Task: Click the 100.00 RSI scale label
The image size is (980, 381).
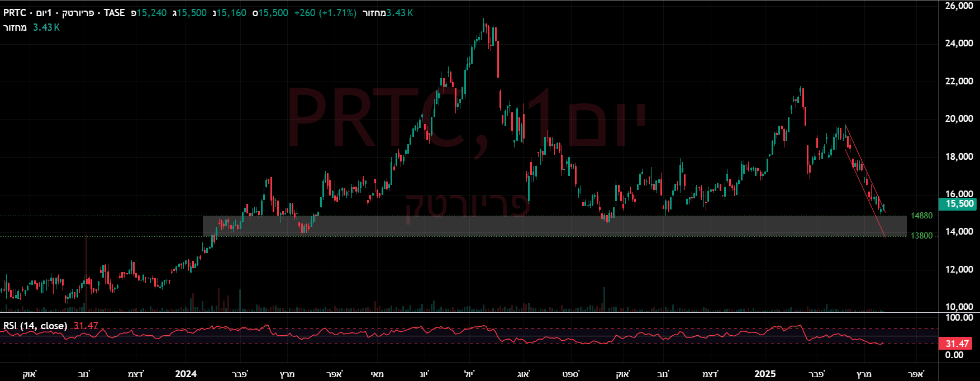Action: point(959,317)
